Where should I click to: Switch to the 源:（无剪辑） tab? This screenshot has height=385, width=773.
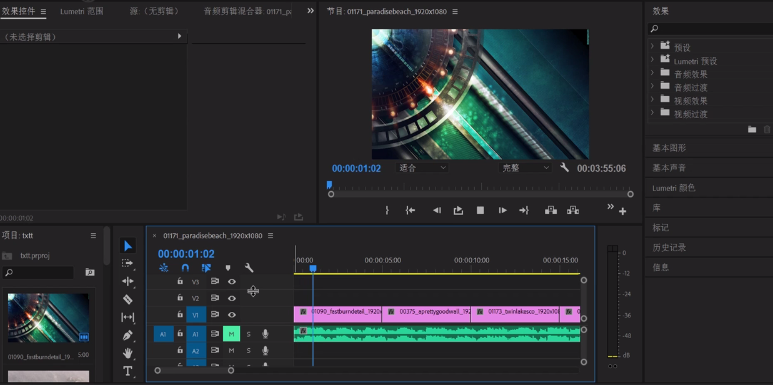[x=155, y=11]
